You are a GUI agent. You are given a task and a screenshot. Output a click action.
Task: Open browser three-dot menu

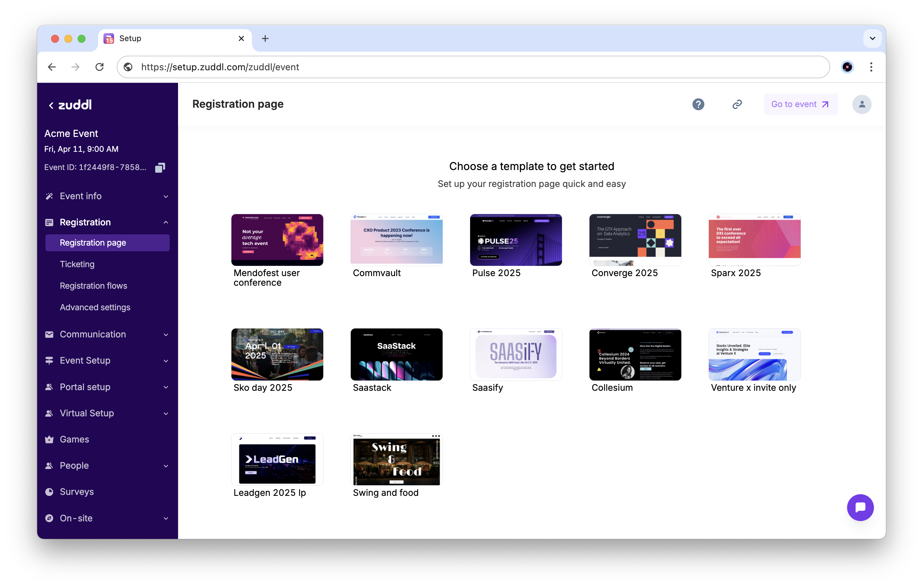click(x=871, y=67)
